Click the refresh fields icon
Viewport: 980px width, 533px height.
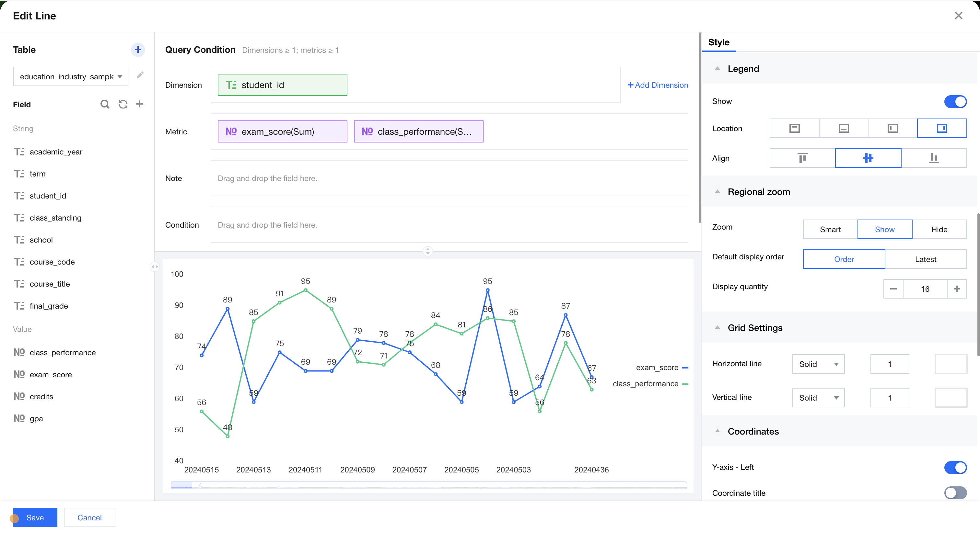point(123,104)
